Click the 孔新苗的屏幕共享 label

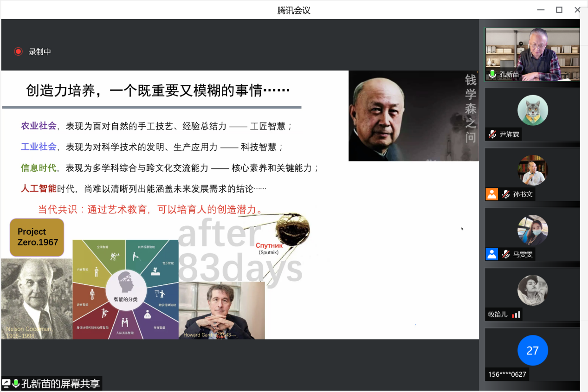point(60,384)
